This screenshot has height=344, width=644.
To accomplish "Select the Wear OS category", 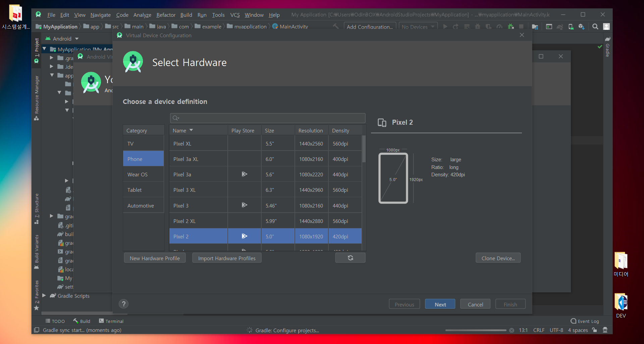I will point(143,174).
